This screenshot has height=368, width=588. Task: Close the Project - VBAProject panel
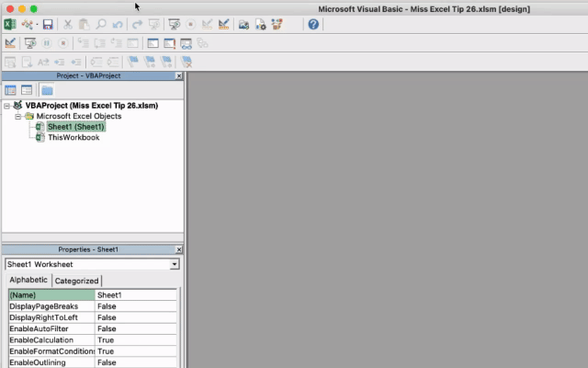click(179, 75)
